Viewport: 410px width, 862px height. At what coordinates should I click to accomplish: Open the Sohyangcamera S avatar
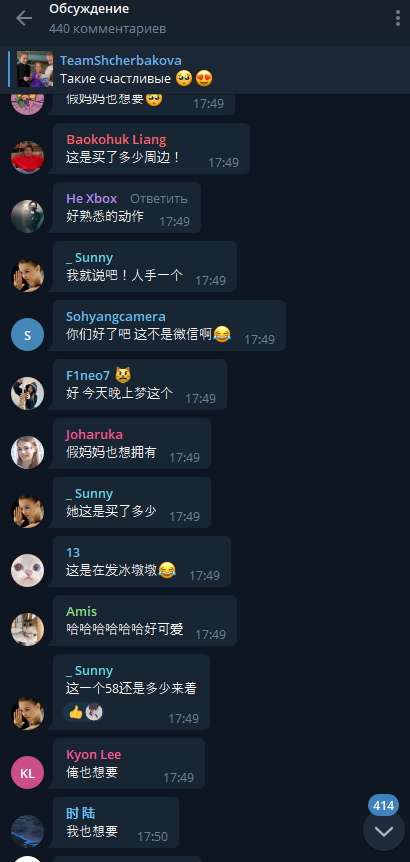(x=27, y=334)
